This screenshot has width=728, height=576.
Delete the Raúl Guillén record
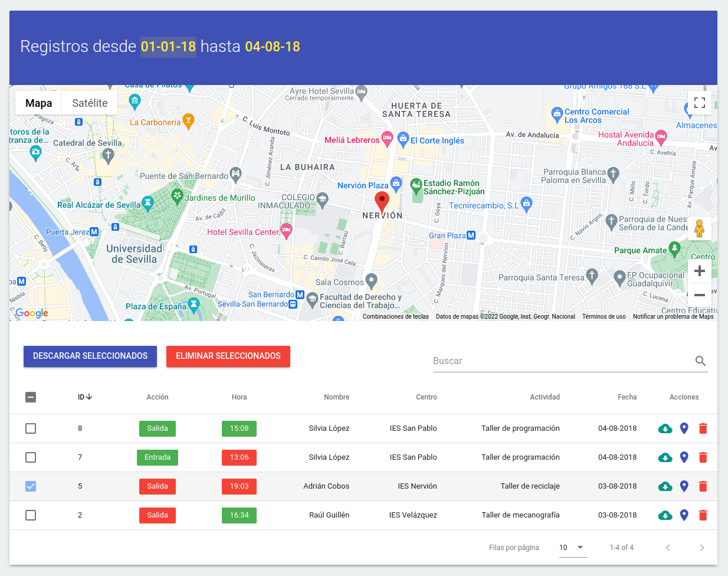click(x=703, y=515)
